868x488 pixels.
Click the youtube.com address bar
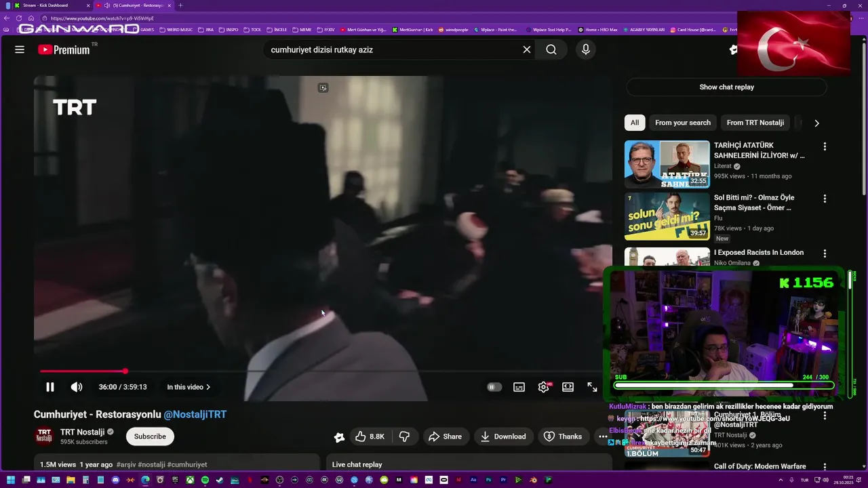(102, 18)
